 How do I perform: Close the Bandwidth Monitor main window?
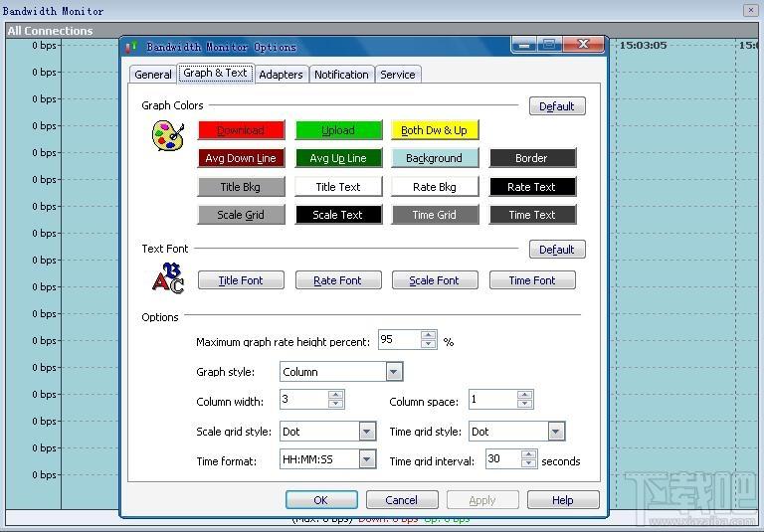750,10
